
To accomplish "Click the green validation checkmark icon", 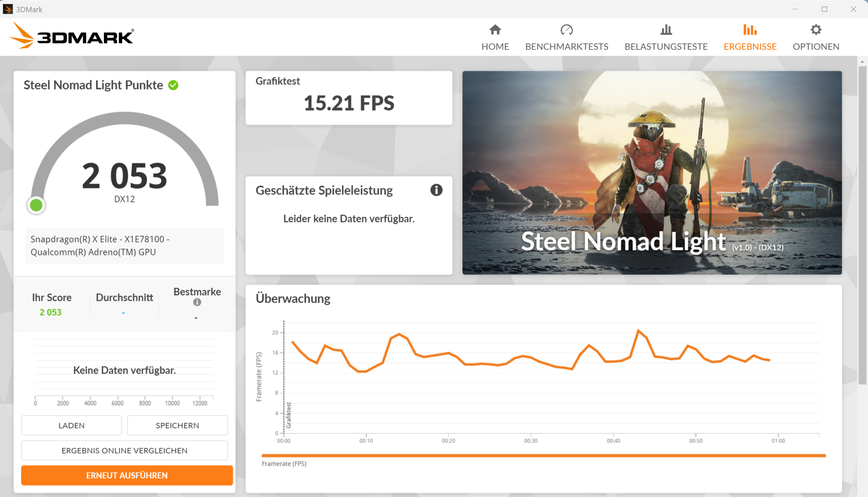I will pyautogui.click(x=173, y=85).
